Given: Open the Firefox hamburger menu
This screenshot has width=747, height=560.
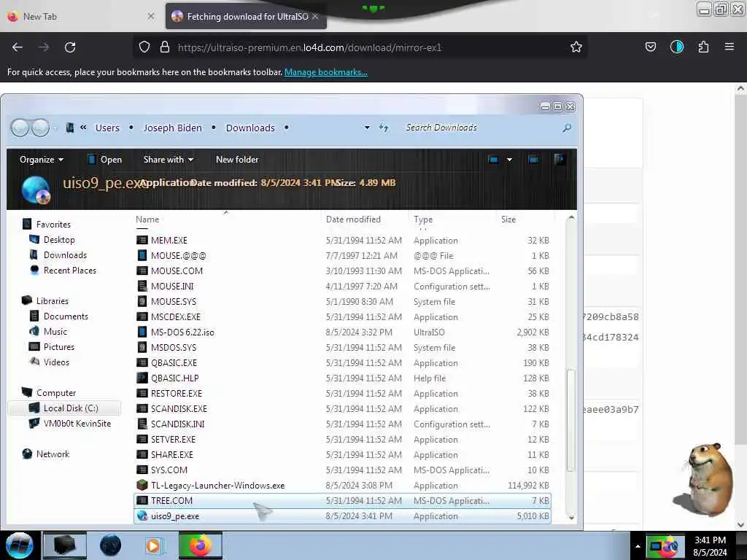Looking at the screenshot, I should (729, 47).
